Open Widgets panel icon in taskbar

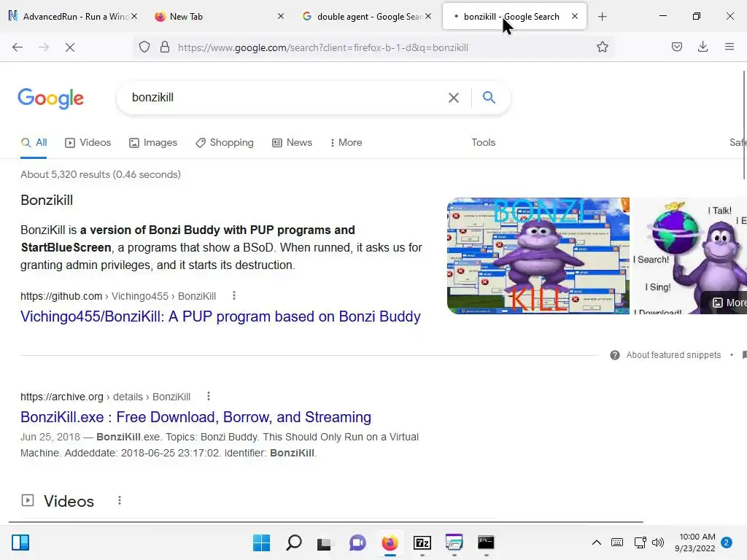pyautogui.click(x=20, y=542)
